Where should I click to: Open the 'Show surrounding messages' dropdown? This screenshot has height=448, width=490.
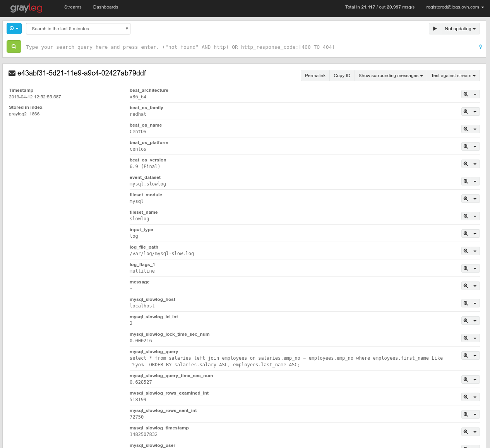tap(390, 76)
